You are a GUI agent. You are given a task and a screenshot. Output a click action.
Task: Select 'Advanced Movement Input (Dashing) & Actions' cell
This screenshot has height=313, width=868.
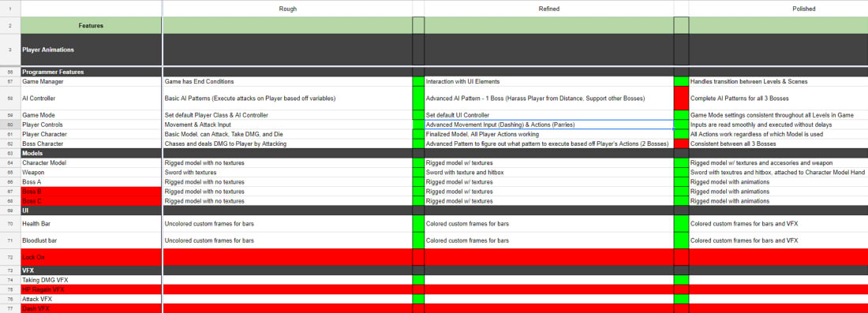[x=548, y=125]
